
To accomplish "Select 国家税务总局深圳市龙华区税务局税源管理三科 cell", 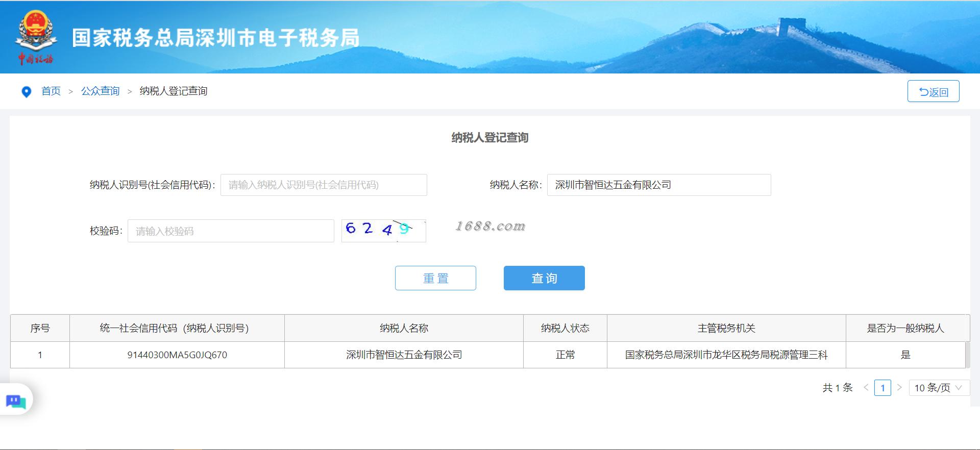I will pyautogui.click(x=726, y=355).
